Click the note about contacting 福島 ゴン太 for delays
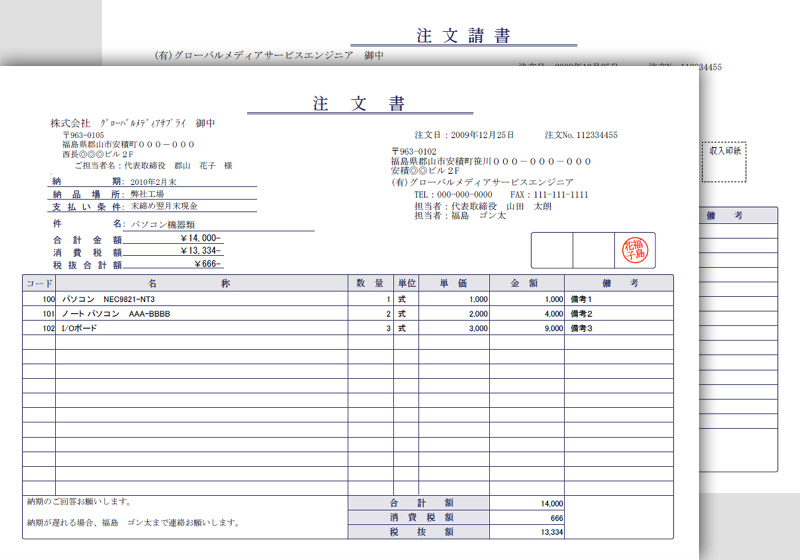This screenshot has height=560, width=800. (134, 523)
